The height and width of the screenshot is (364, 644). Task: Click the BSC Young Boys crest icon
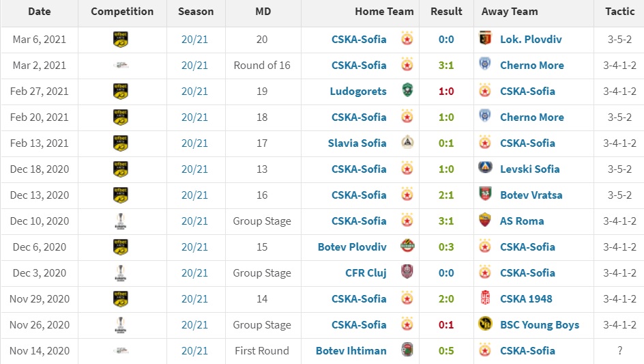(x=485, y=324)
